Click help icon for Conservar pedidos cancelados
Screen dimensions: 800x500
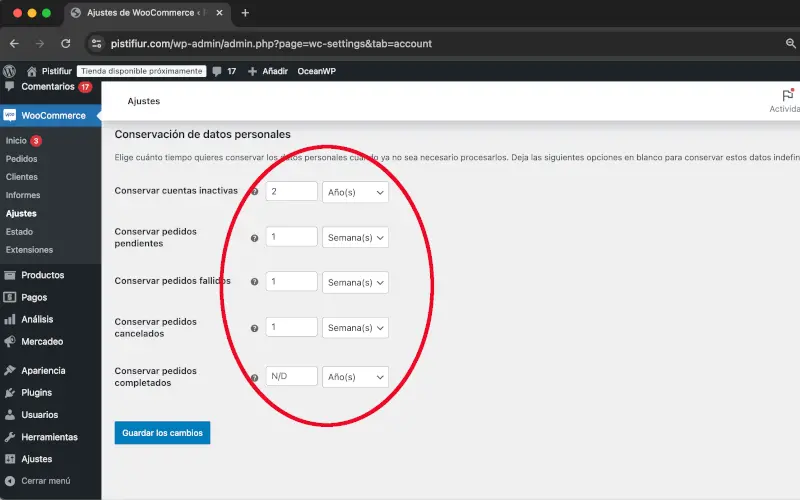[x=254, y=329]
